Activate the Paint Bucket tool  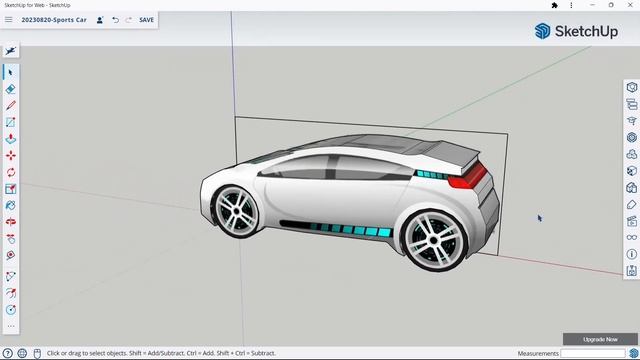tap(11, 205)
